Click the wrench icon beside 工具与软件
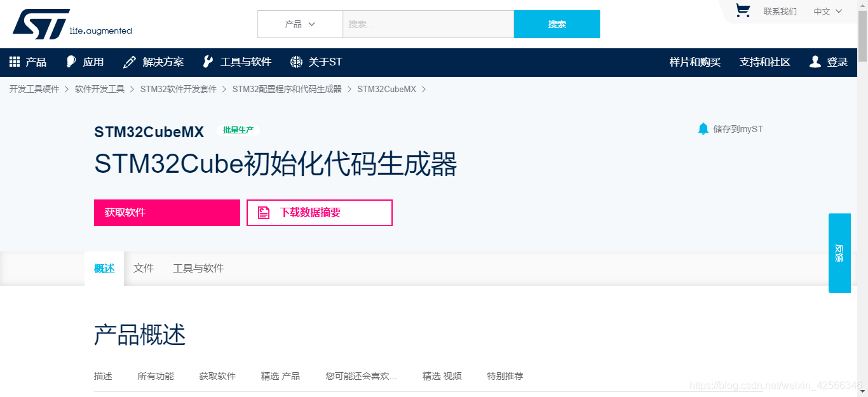868x397 pixels. point(208,62)
